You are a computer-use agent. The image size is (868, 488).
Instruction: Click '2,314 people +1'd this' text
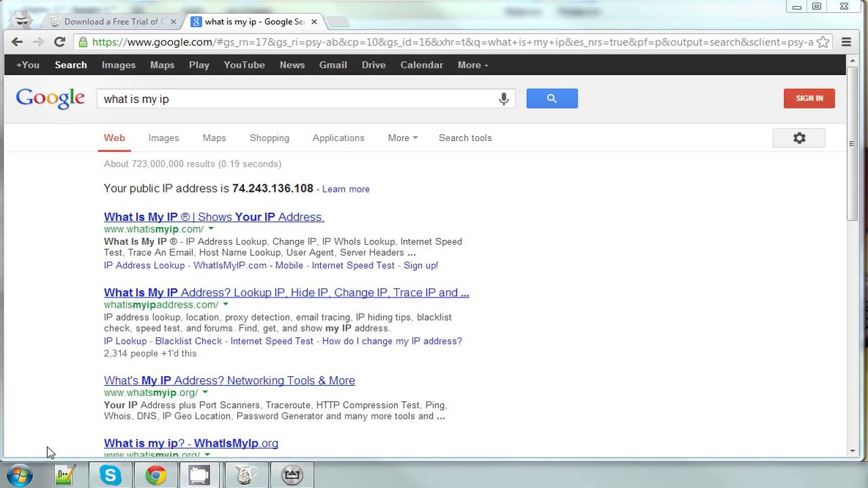click(150, 353)
